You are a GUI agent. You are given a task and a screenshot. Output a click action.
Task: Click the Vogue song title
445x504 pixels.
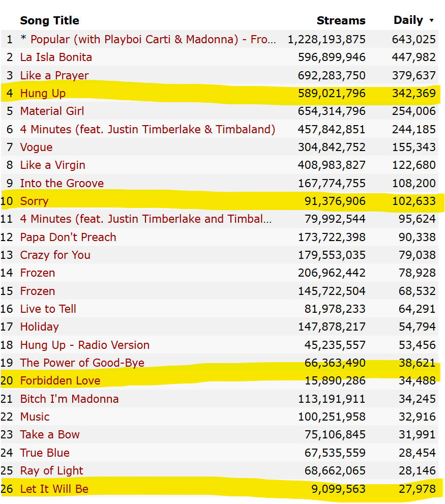pos(36,147)
